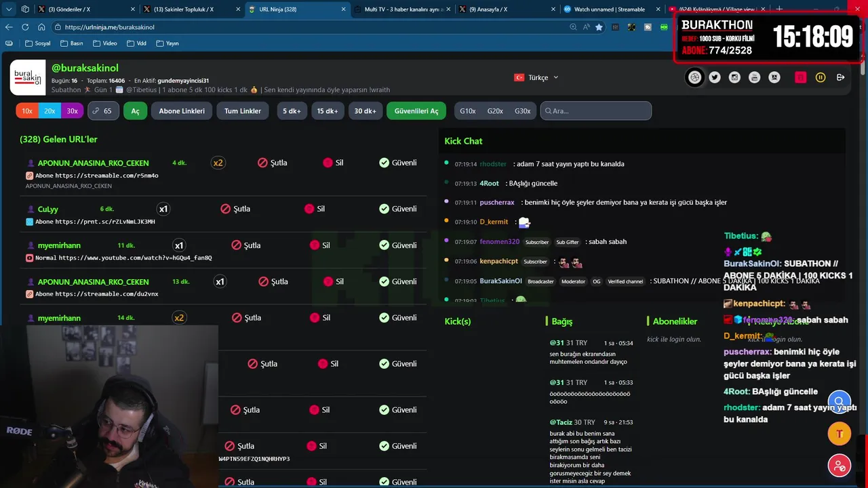Select the 10x filter
The height and width of the screenshot is (488, 868).
27,110
